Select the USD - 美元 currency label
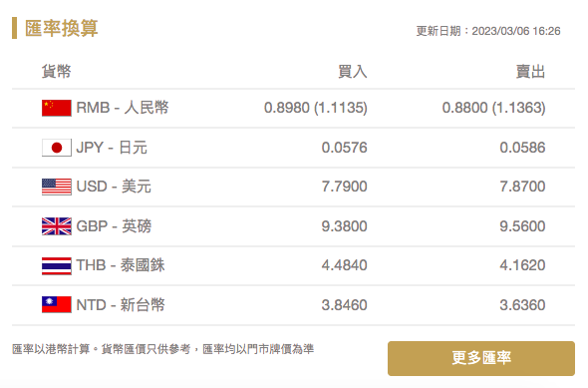This screenshot has width=588, height=388. 114,187
